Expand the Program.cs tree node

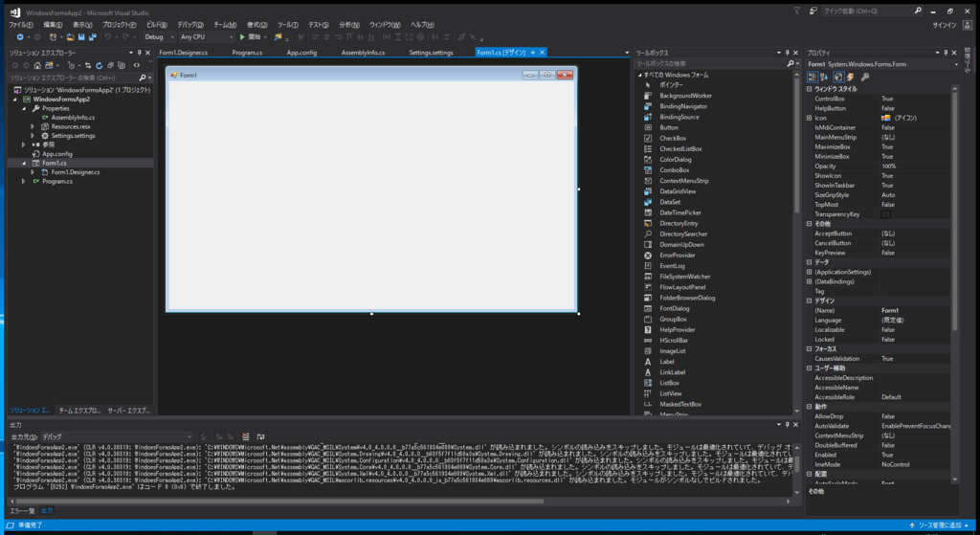pyautogui.click(x=24, y=181)
